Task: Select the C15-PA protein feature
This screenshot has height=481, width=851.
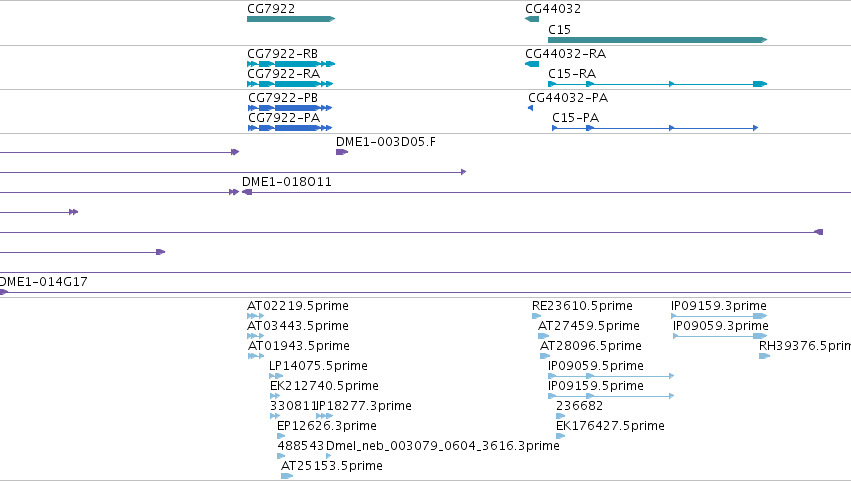Action: 655,128
